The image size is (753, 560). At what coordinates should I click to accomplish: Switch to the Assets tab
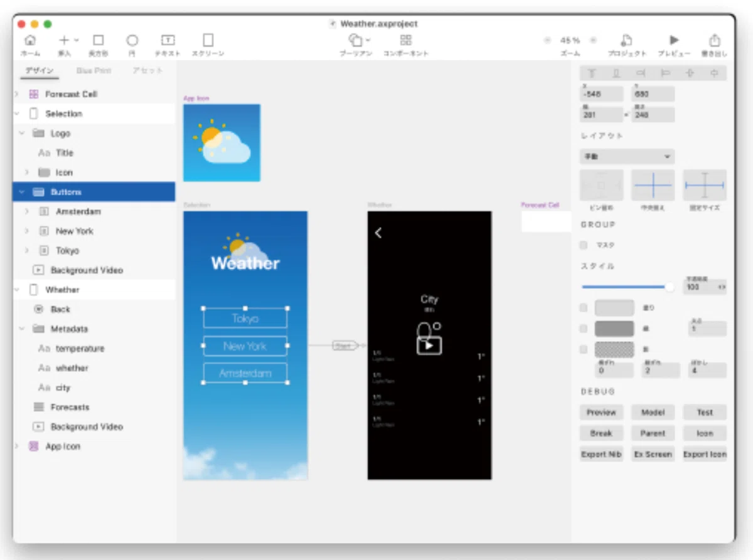[x=147, y=71]
